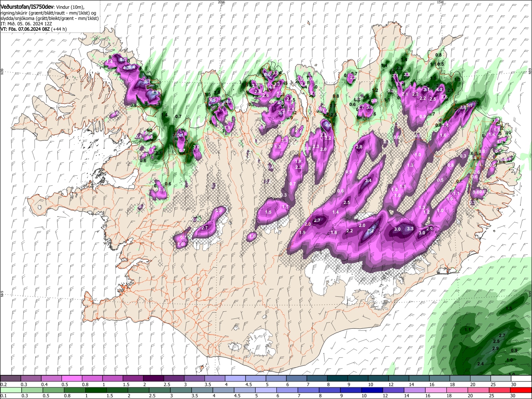Pick the dark purple 2 swatch in upper legend row

pos(153,379)
